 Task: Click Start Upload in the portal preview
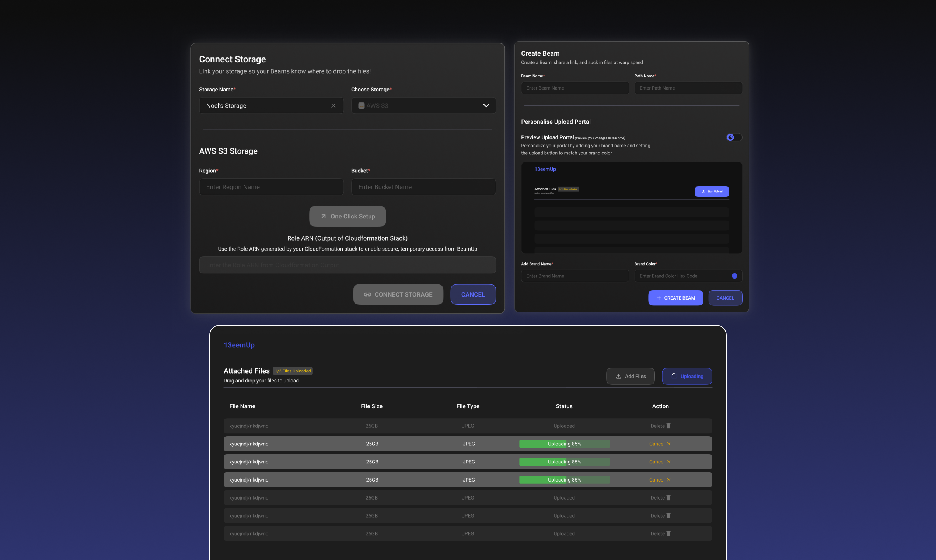(x=712, y=192)
